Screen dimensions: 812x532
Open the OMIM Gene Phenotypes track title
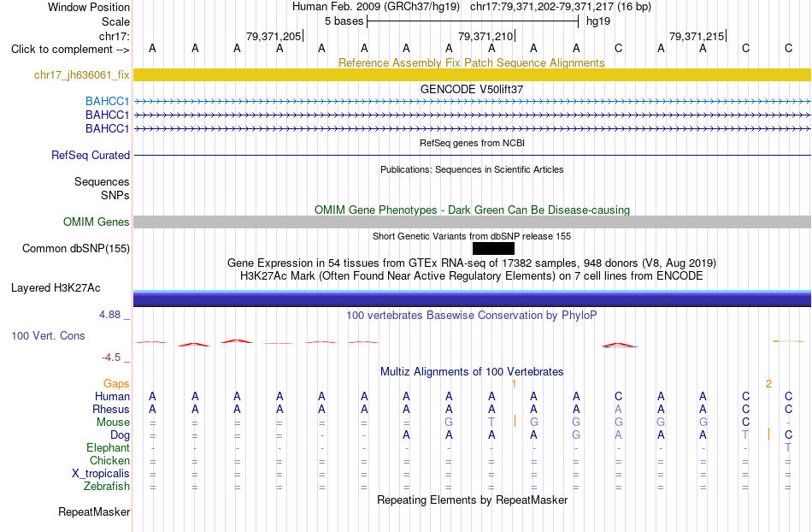[x=472, y=210]
